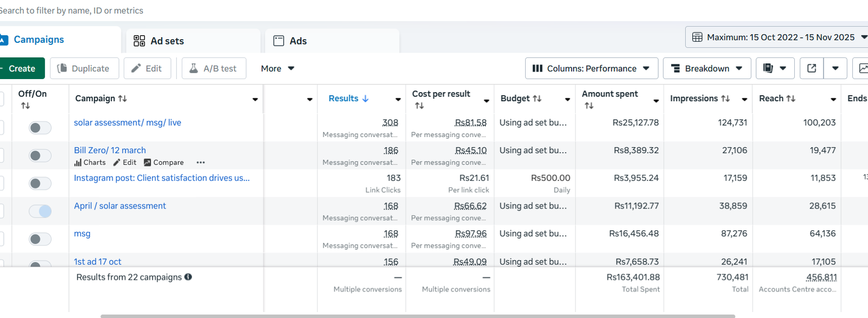Click the Compare icon under Bill Zero
The image size is (868, 318).
click(147, 163)
